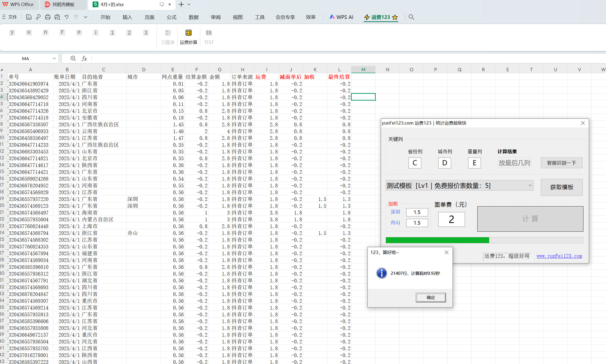Click the 获取模板 button
The image size is (606, 364).
click(561, 187)
